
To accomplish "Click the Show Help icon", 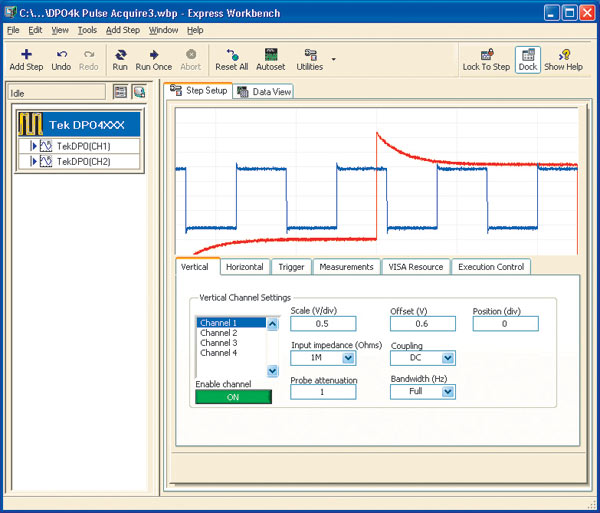I will pyautogui.click(x=564, y=54).
